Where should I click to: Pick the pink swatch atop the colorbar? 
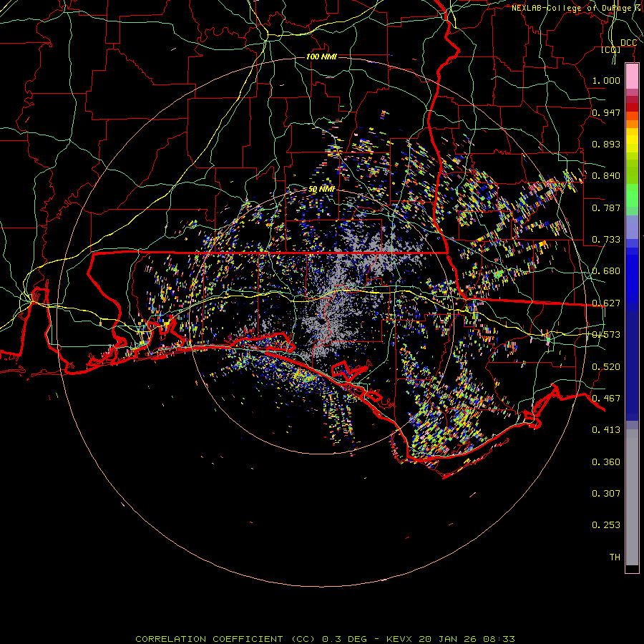click(x=632, y=76)
